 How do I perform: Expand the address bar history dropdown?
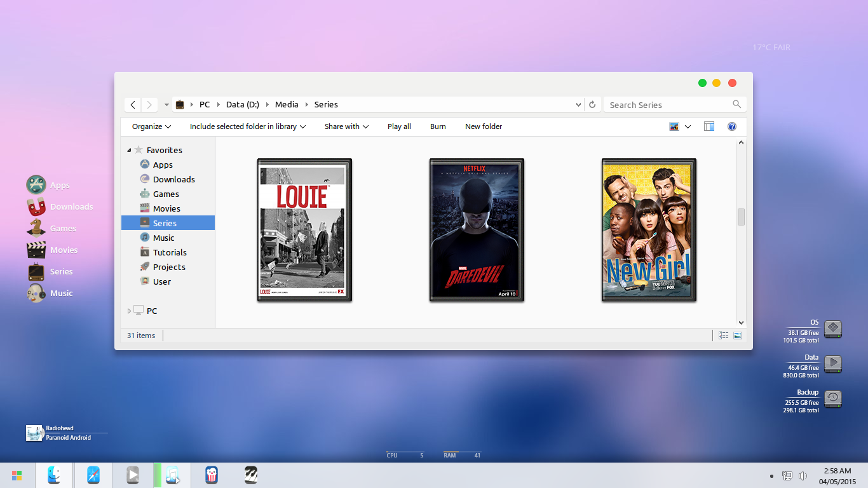click(x=578, y=105)
